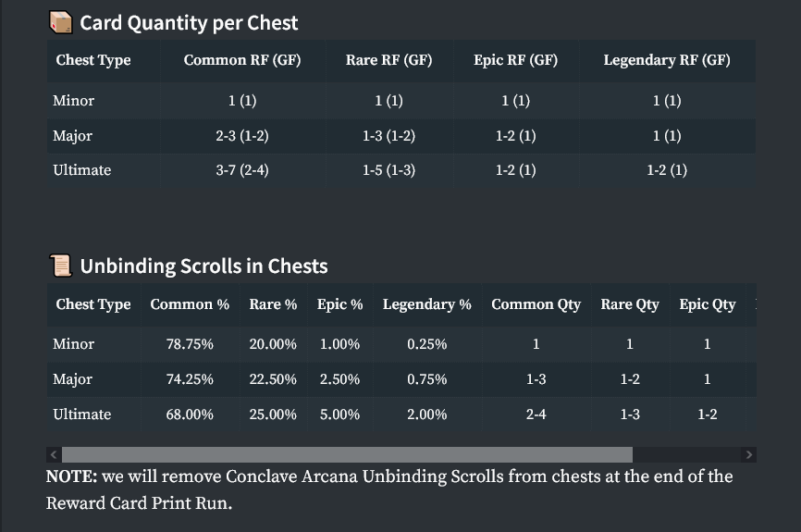Viewport: 801px width, 532px height.
Task: Click the Legendary RF (GF) column header
Action: (666, 60)
